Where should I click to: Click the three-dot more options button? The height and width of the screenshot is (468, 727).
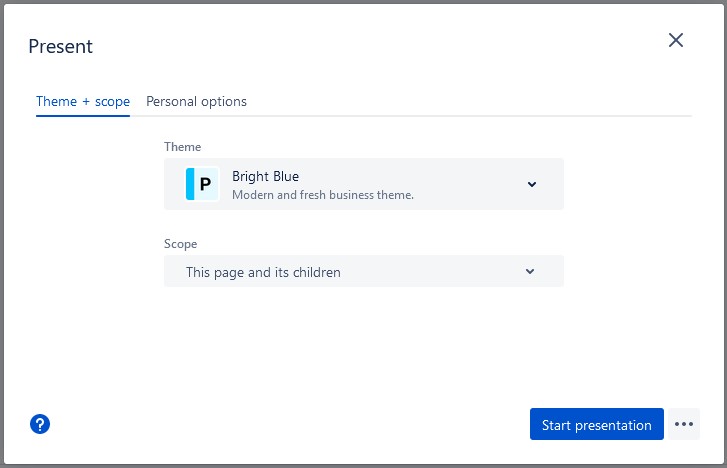684,424
